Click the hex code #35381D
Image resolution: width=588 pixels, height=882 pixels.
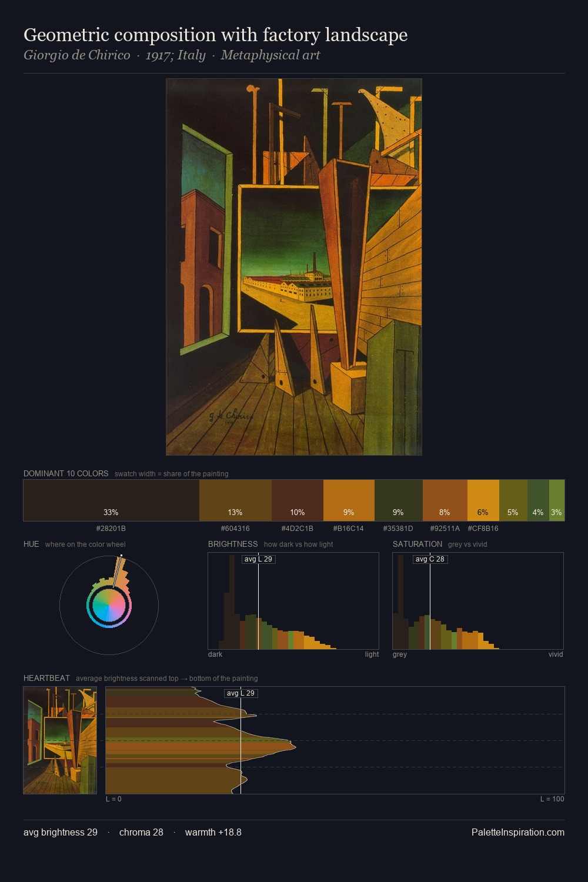point(398,528)
